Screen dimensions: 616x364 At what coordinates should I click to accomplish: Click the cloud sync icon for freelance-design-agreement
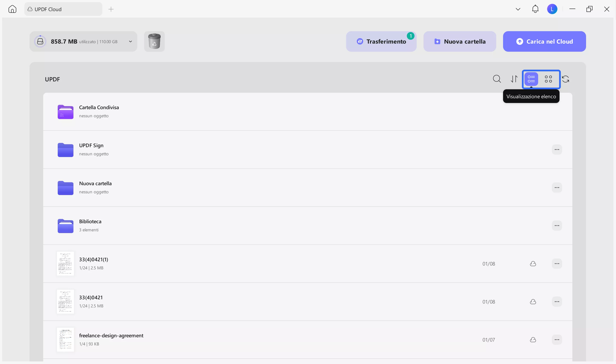pos(533,339)
